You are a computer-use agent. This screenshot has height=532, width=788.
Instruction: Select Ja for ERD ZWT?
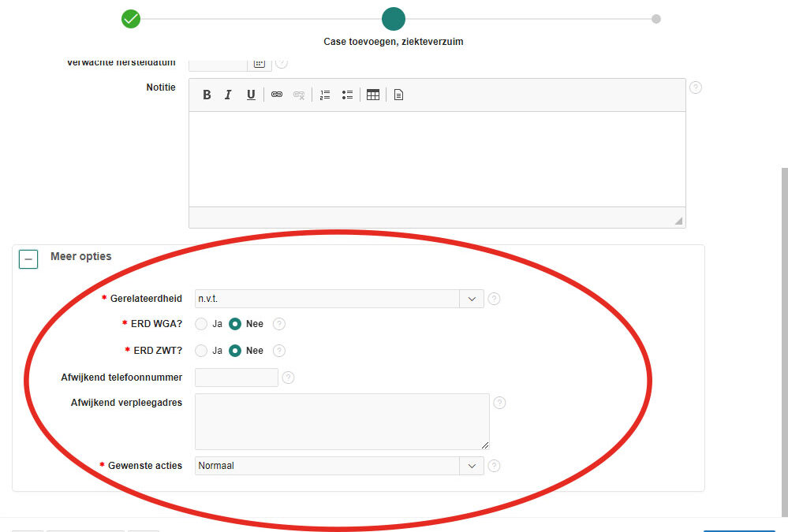[201, 351]
